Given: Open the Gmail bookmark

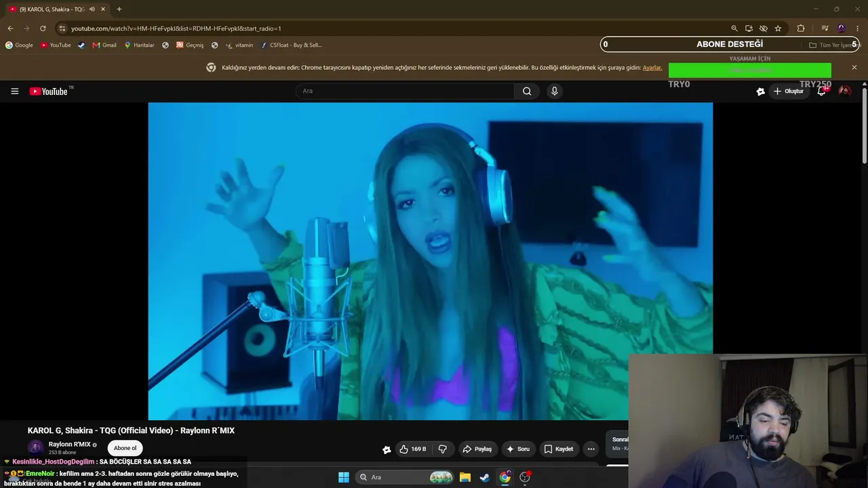Looking at the screenshot, I should (104, 45).
